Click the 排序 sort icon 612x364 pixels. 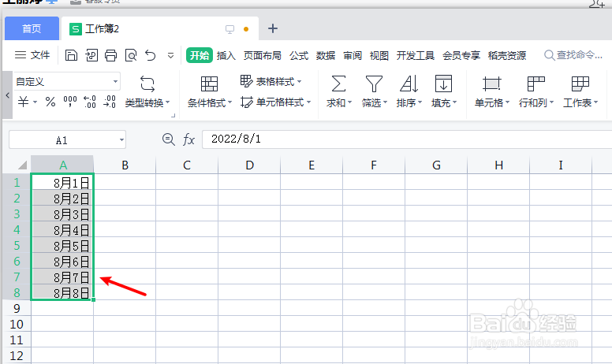[409, 84]
